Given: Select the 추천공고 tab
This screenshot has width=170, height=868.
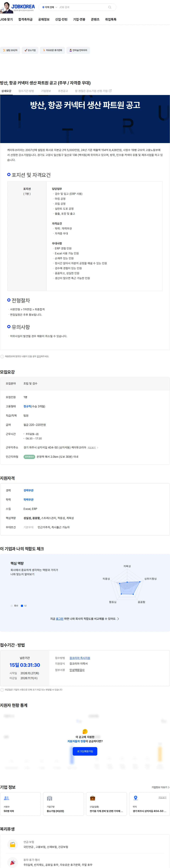Looking at the screenshot, I should click(63, 91).
